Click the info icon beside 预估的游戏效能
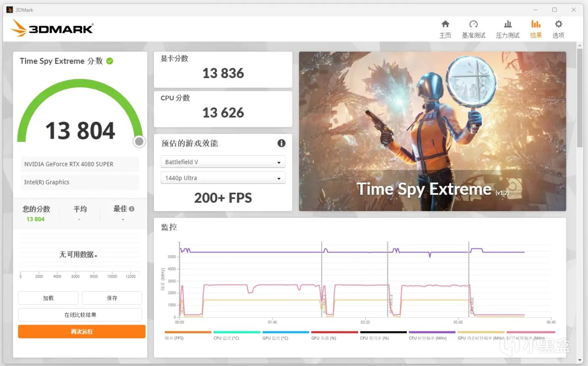588x366 pixels. pos(282,143)
